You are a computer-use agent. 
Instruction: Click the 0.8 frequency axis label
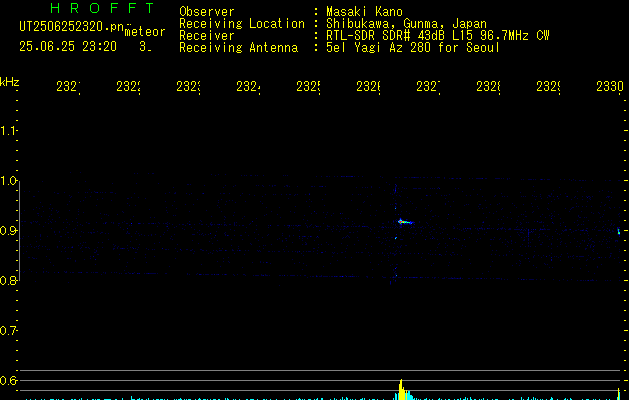(8, 280)
